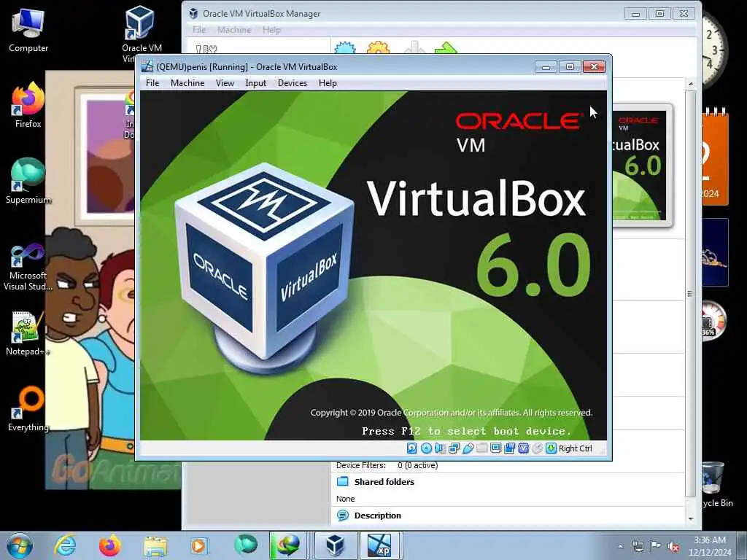Screen dimensions: 747x560
Task: Click the gray Discard arrow in Manager toolbar
Action: pos(414,47)
